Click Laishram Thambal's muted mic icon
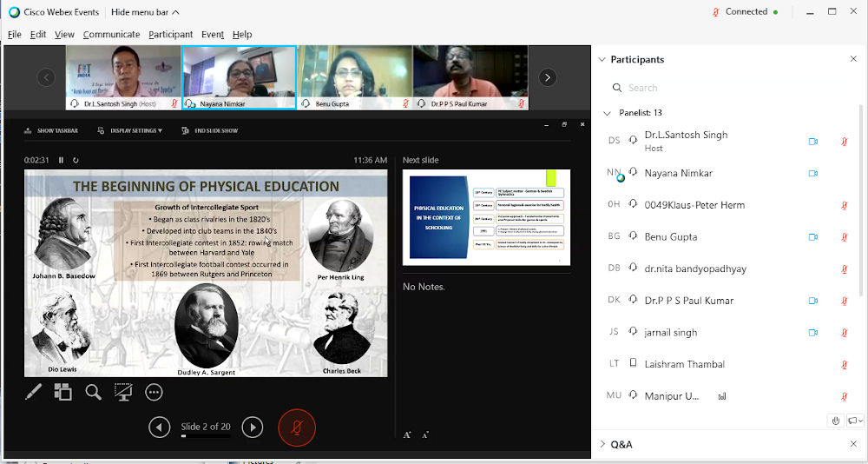The image size is (868, 464). (x=845, y=365)
